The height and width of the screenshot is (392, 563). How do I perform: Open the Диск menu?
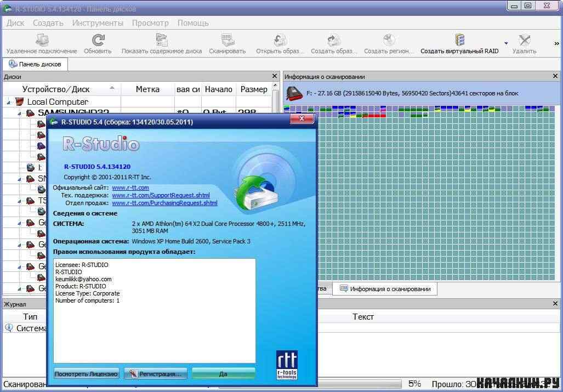point(15,23)
